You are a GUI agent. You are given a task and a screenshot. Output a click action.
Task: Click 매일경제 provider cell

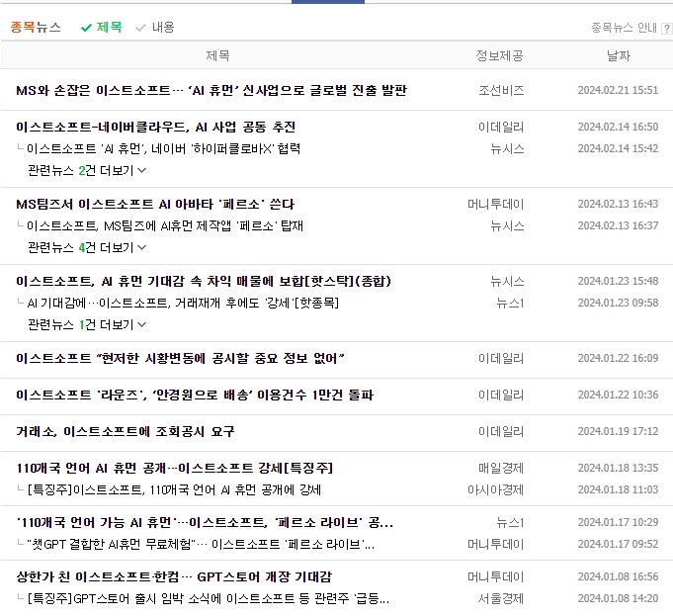pyautogui.click(x=501, y=468)
